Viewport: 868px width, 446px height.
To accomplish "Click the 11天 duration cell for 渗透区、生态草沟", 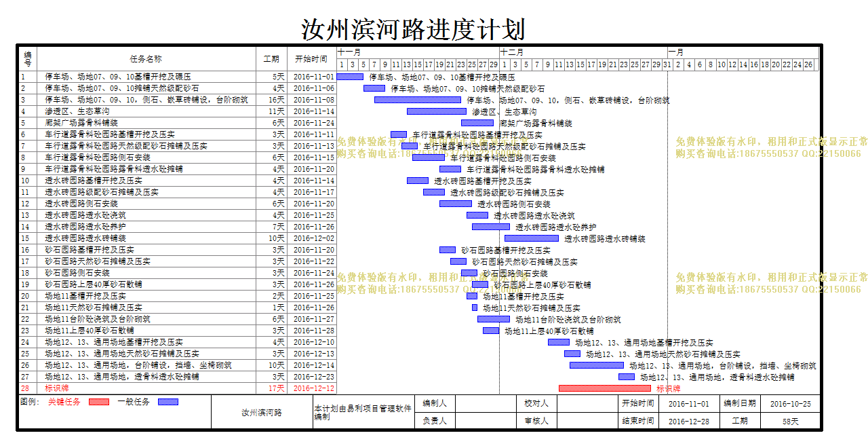I will (x=271, y=111).
